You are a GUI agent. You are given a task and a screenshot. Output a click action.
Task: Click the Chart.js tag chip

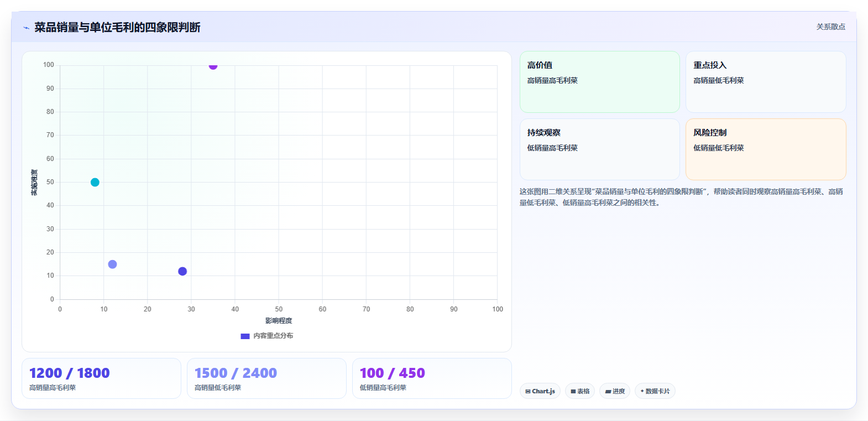tap(540, 391)
